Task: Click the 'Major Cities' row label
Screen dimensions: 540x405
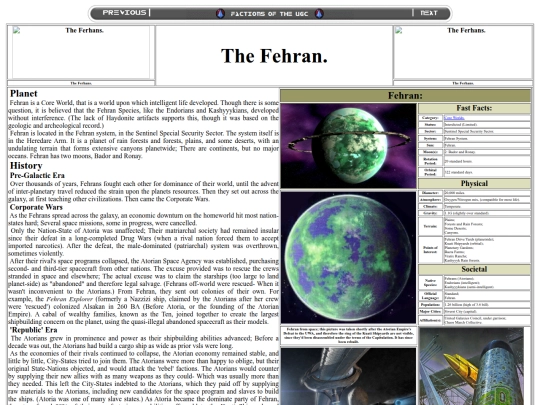Action: pos(430,312)
